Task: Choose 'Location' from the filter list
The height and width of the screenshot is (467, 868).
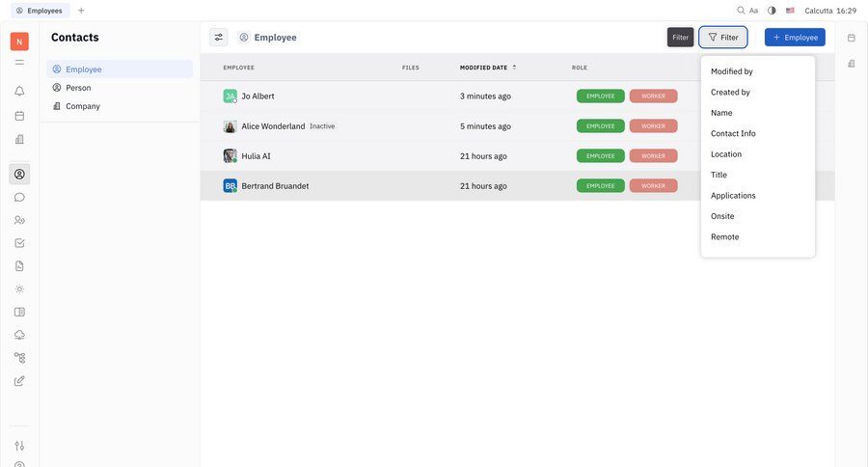Action: [x=726, y=154]
